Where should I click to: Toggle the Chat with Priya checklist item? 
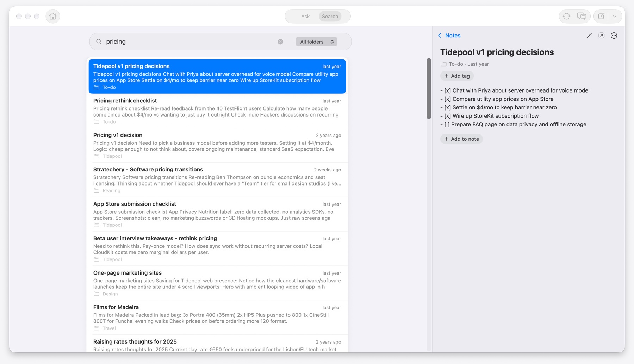point(447,90)
